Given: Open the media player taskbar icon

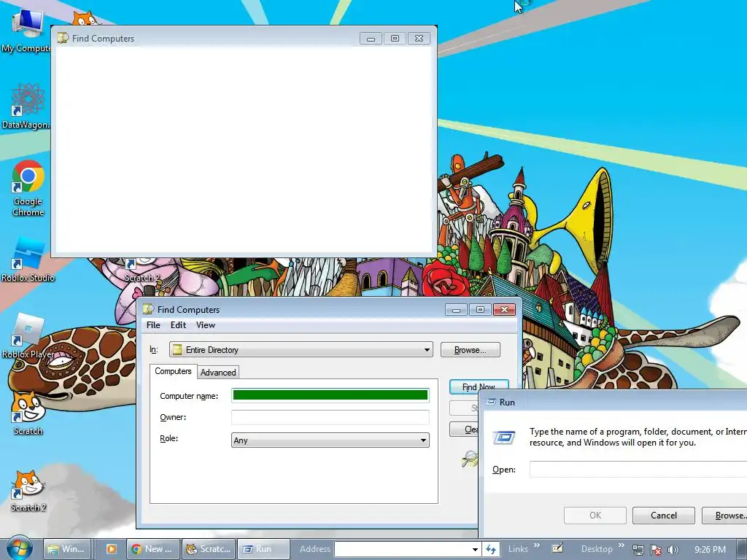Looking at the screenshot, I should (111, 549).
